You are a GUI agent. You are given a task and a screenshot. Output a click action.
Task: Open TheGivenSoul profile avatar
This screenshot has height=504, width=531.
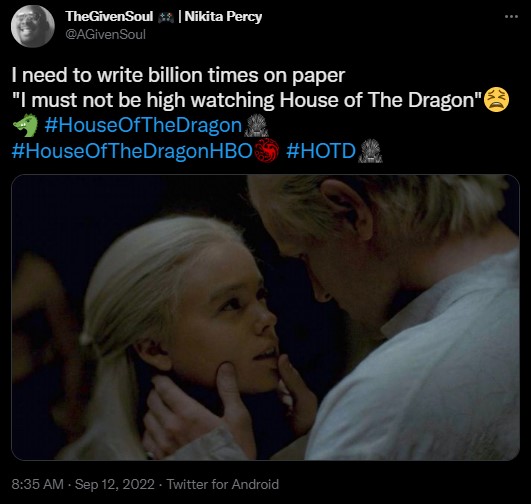[33, 26]
